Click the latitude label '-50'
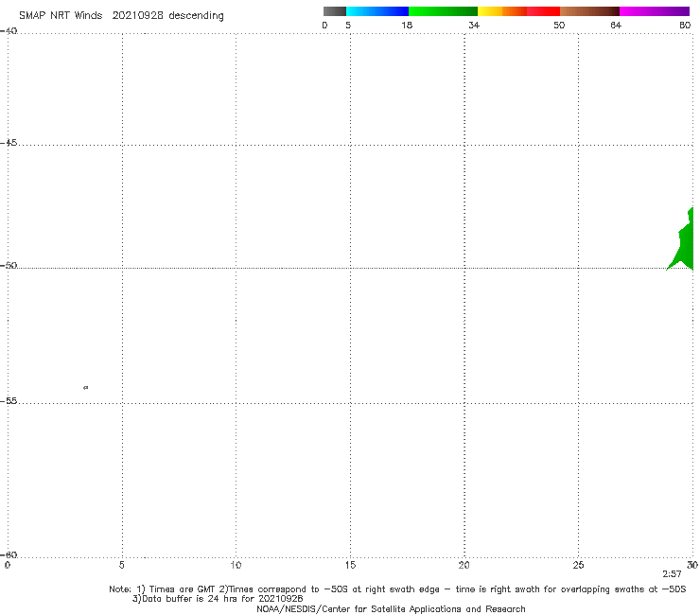Viewport: 700px width, 615px height. [x=9, y=265]
